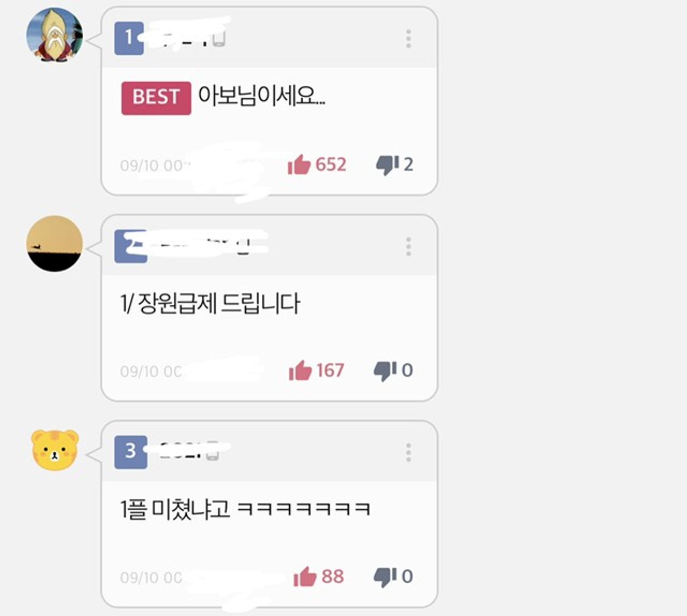Click comment text '1플 미쳤냐고 ㅋㅋㅋㅋㅋㅋㅋ'
The width and height of the screenshot is (687, 616).
pos(245,509)
